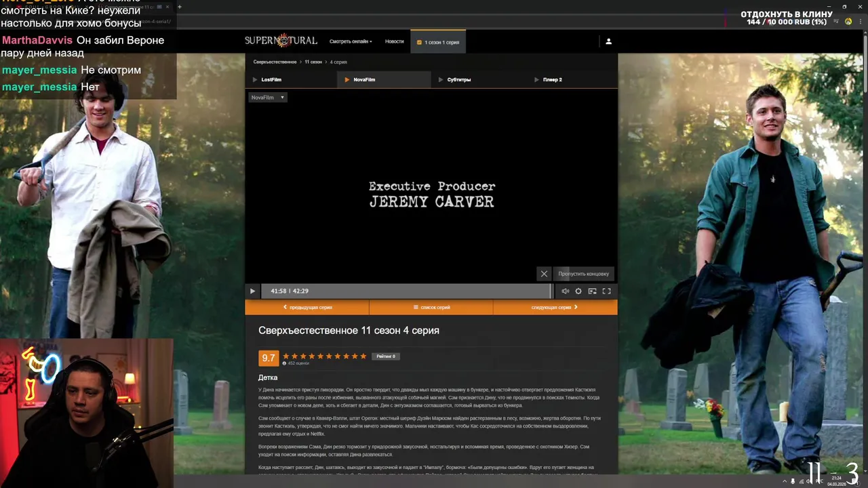Click 'Сверхъестественное 11 сезон 4 серия' heading
868x488 pixels.
tap(349, 330)
